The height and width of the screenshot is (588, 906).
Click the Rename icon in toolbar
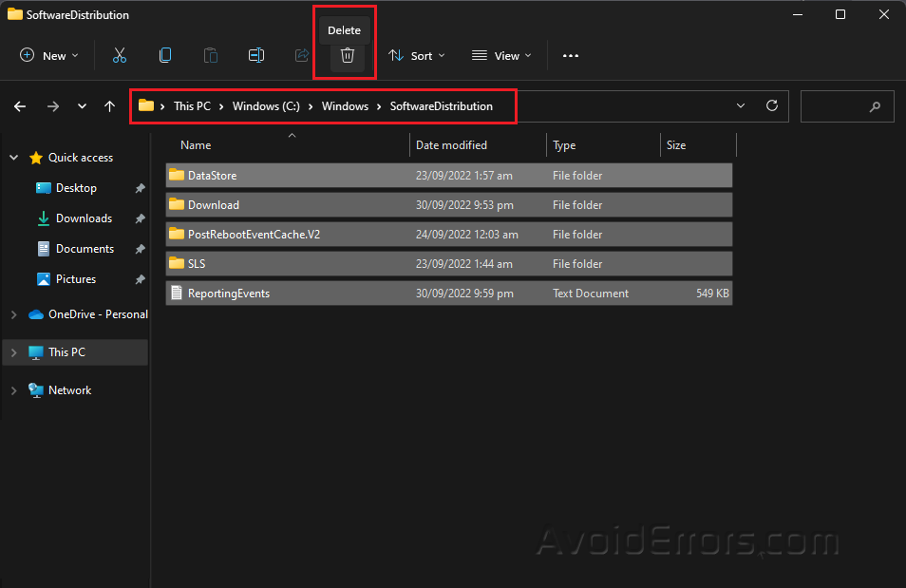coord(256,56)
